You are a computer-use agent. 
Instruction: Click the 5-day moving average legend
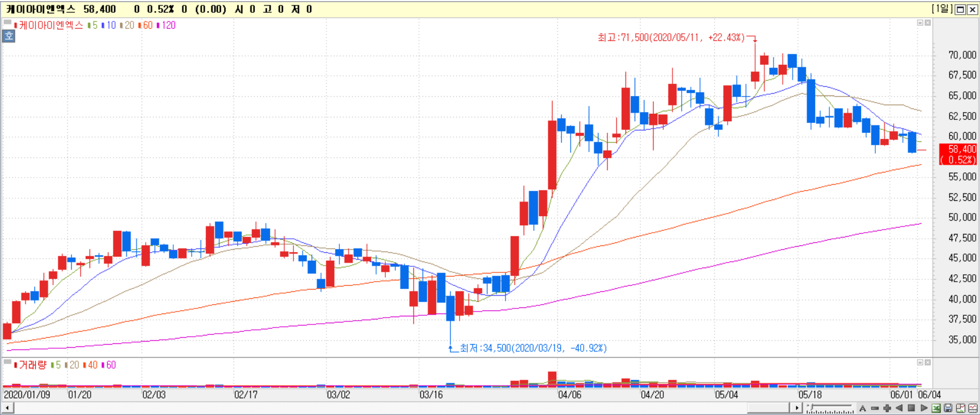tap(93, 25)
